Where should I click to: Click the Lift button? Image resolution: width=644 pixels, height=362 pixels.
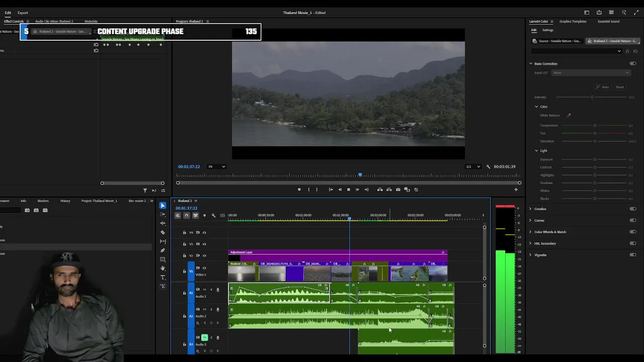(380, 190)
